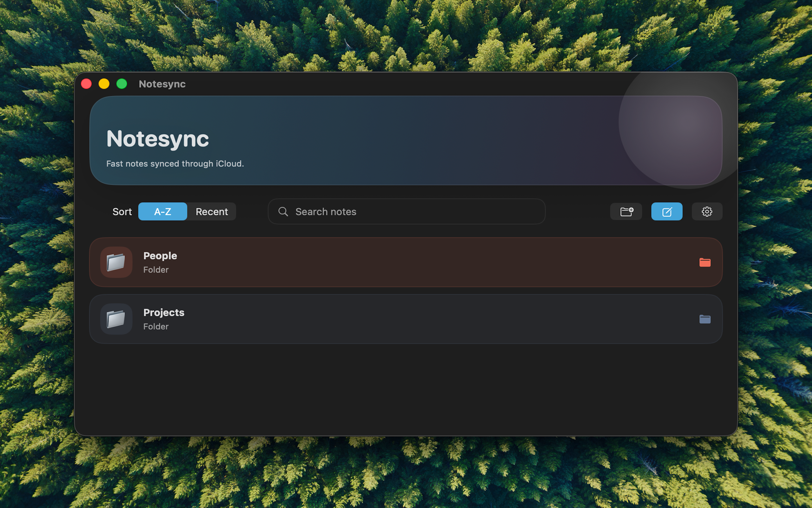Open settings via the gear icon
The height and width of the screenshot is (508, 812).
(x=707, y=211)
